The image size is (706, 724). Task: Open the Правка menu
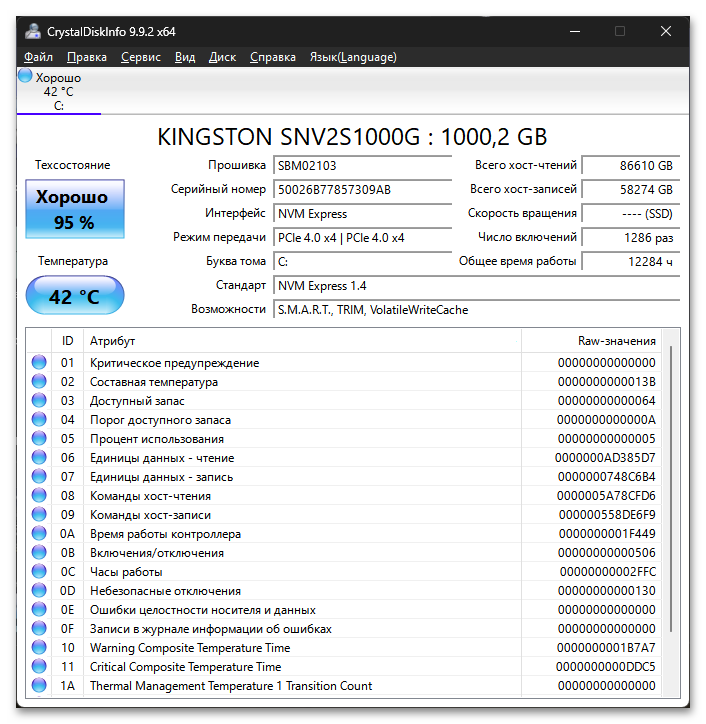pos(87,57)
